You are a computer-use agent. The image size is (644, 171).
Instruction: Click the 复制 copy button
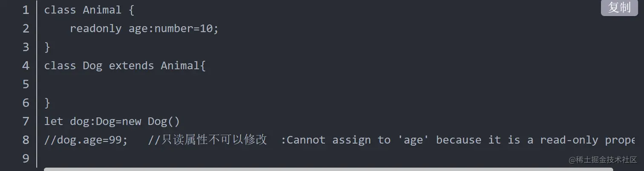click(619, 8)
